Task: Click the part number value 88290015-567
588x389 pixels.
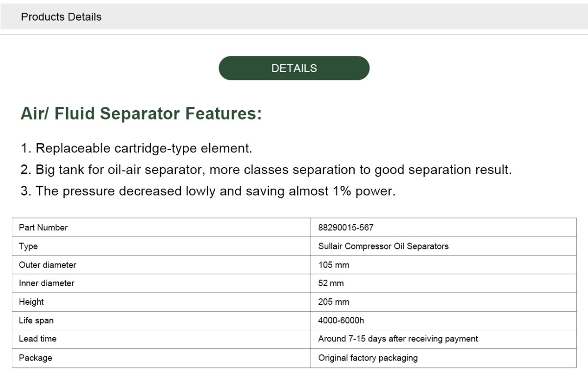Action: coord(346,227)
